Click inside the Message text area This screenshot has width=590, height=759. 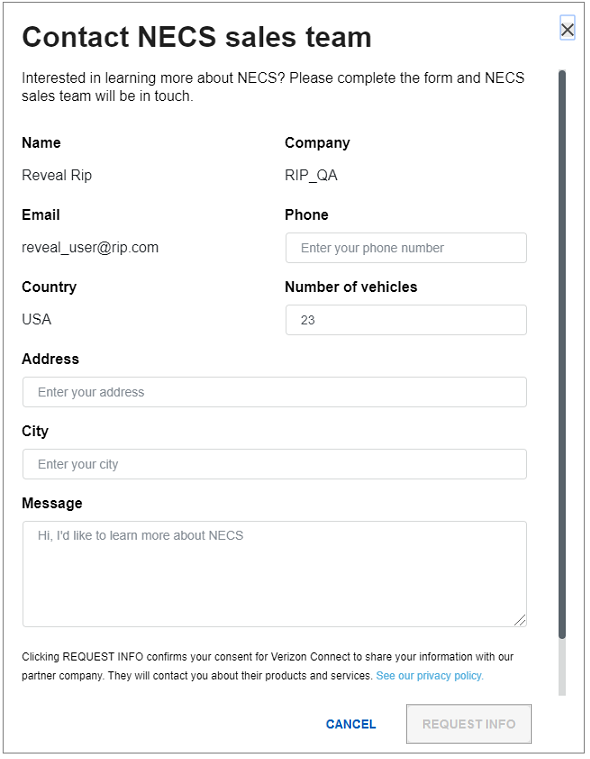pos(274,574)
